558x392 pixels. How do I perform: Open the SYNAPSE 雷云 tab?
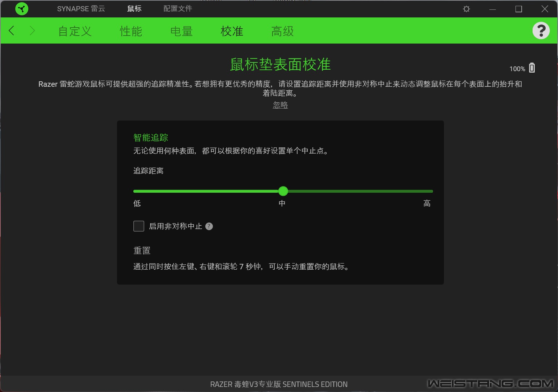[x=81, y=9]
